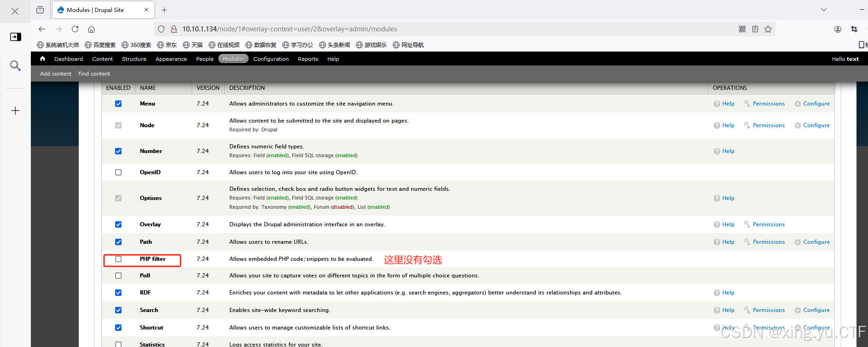This screenshot has height=347, width=868.
Task: Click the tab overview icon beside tab
Action: 40,10
